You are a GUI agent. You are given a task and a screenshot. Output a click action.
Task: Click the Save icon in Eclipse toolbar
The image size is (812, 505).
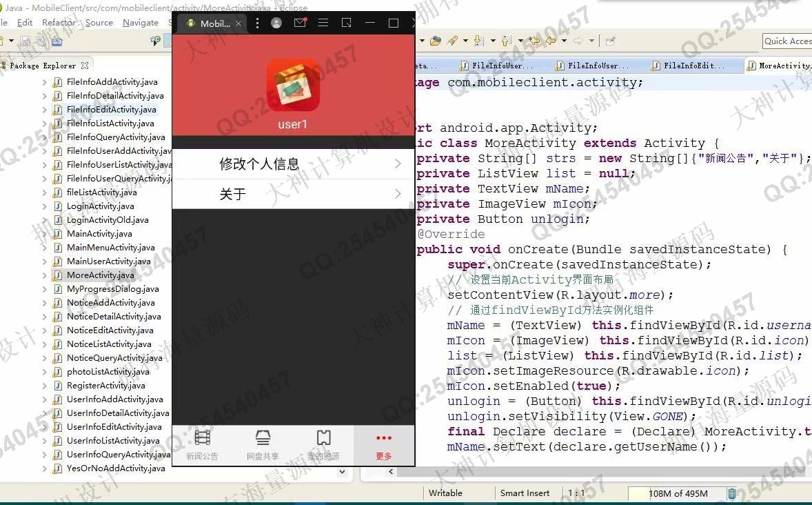coord(24,41)
